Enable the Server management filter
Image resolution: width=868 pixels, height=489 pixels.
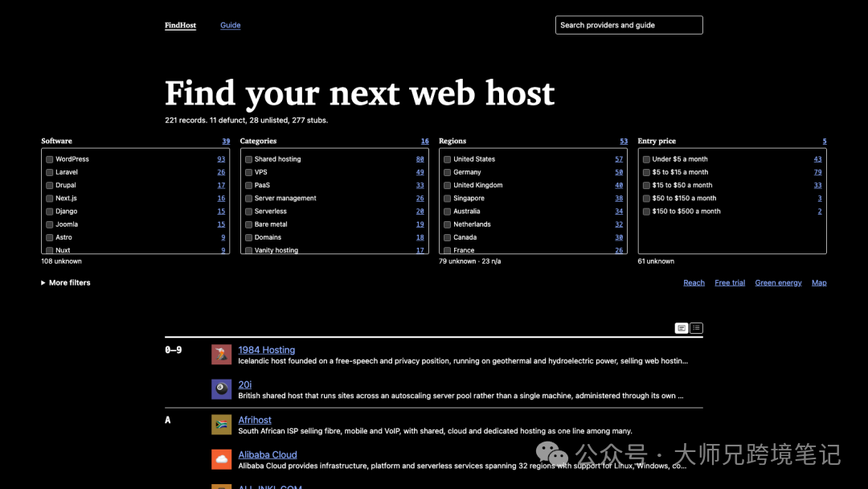coord(248,199)
